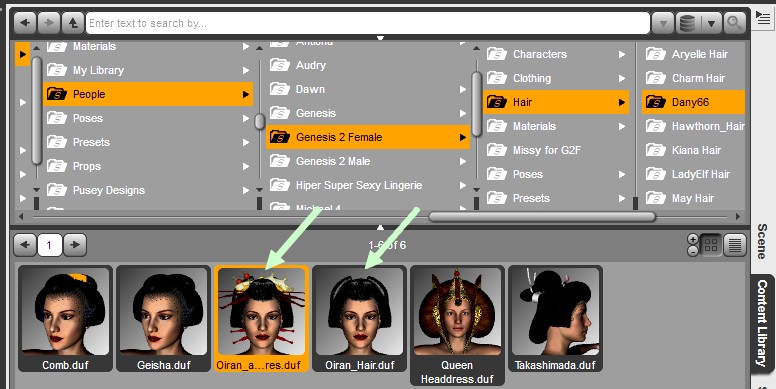Go to next results page arrow
Viewport: 776px width, 389px height.
tap(75, 244)
